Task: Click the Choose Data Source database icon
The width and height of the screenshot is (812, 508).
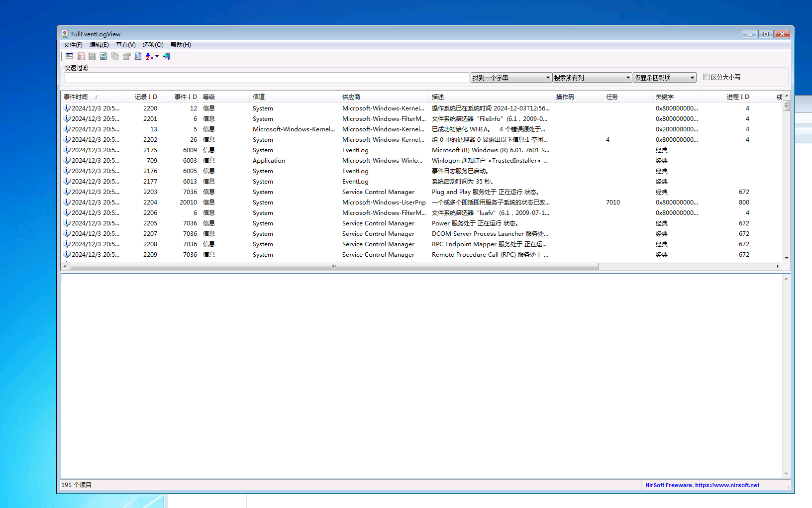Action: [81, 56]
